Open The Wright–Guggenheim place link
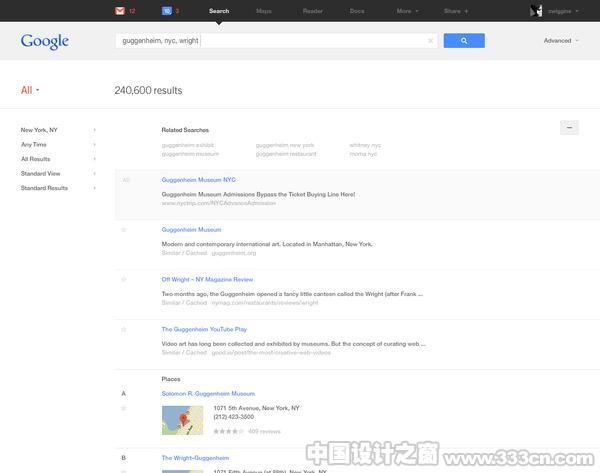Viewport: 600px width, 473px height. click(x=195, y=458)
